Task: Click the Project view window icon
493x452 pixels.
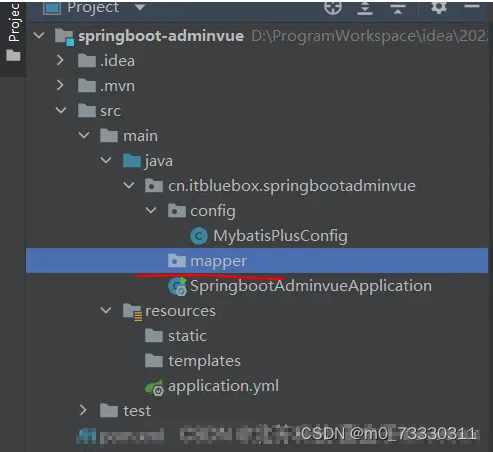Action: [x=52, y=8]
